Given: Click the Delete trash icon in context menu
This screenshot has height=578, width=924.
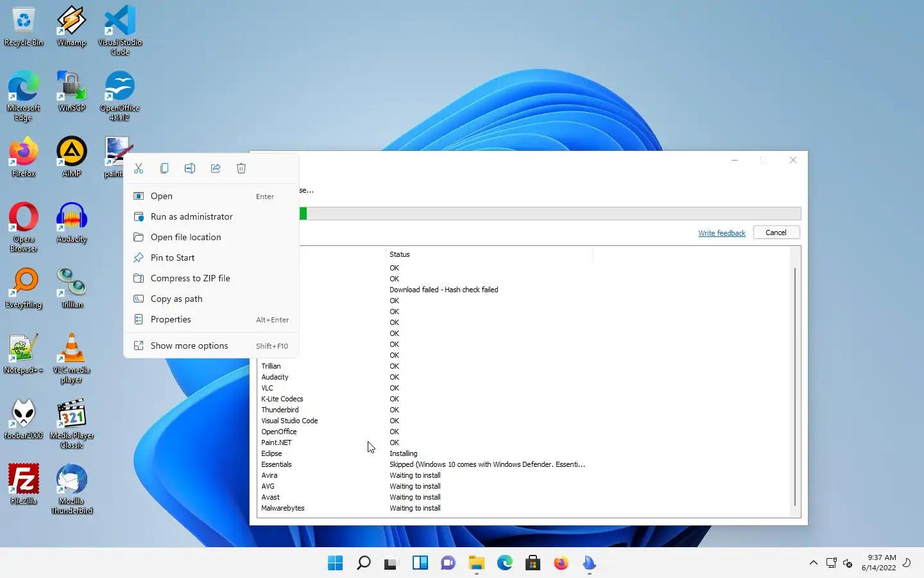Looking at the screenshot, I should point(241,168).
